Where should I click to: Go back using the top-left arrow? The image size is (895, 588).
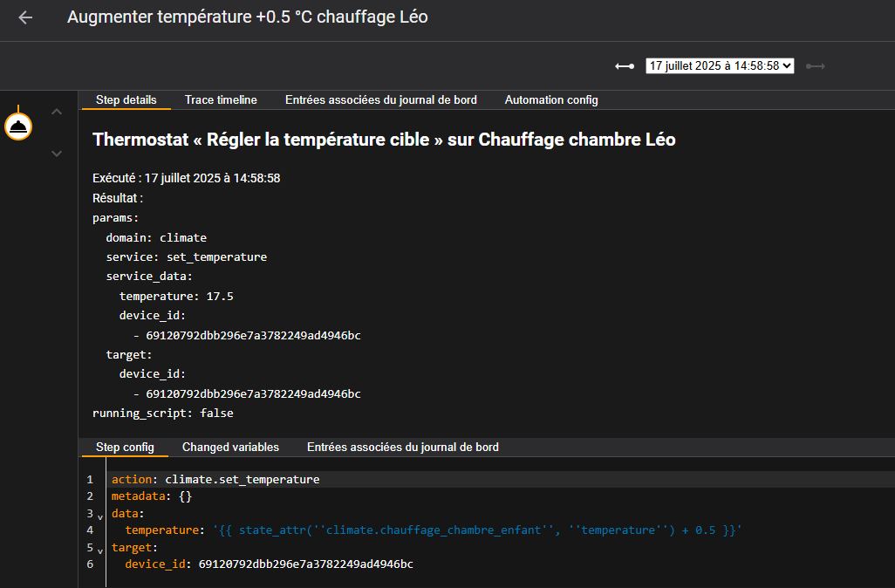point(25,17)
